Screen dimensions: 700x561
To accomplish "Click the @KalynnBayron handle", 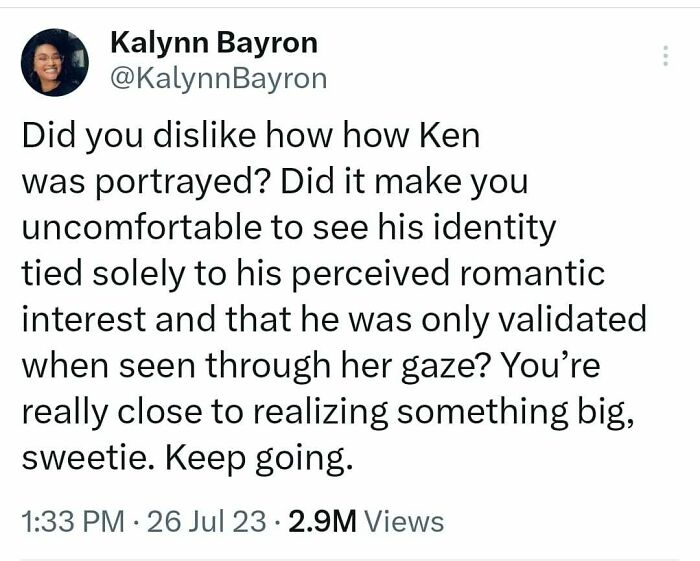I will pyautogui.click(x=216, y=77).
